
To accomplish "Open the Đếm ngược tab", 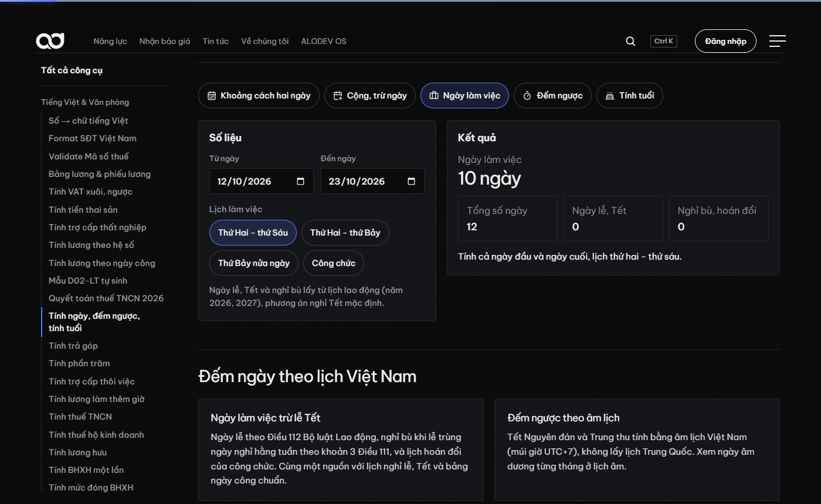I will pos(552,96).
